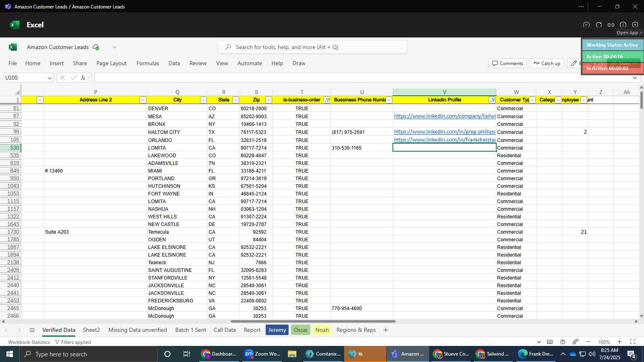Click zoom in plus icon
The height and width of the screenshot is (362, 644).
pos(619,342)
